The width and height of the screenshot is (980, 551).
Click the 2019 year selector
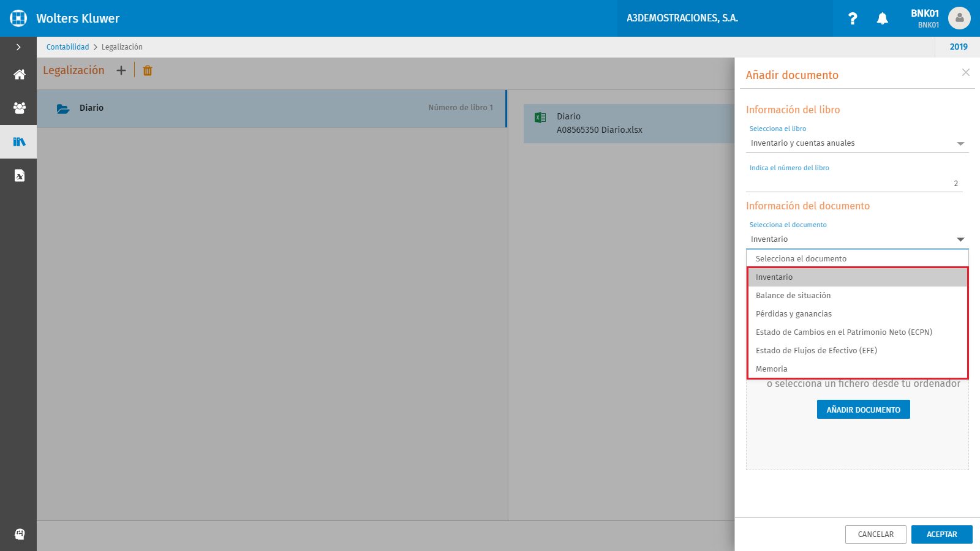(959, 47)
